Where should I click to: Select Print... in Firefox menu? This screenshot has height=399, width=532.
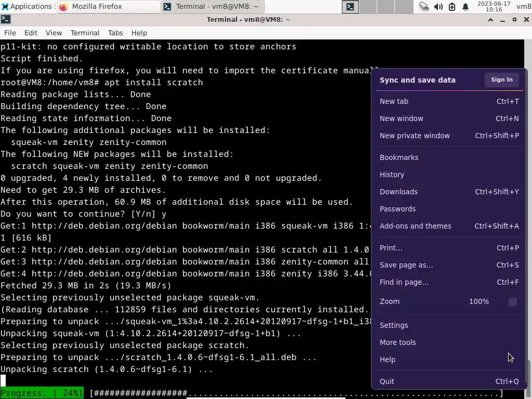point(449,248)
